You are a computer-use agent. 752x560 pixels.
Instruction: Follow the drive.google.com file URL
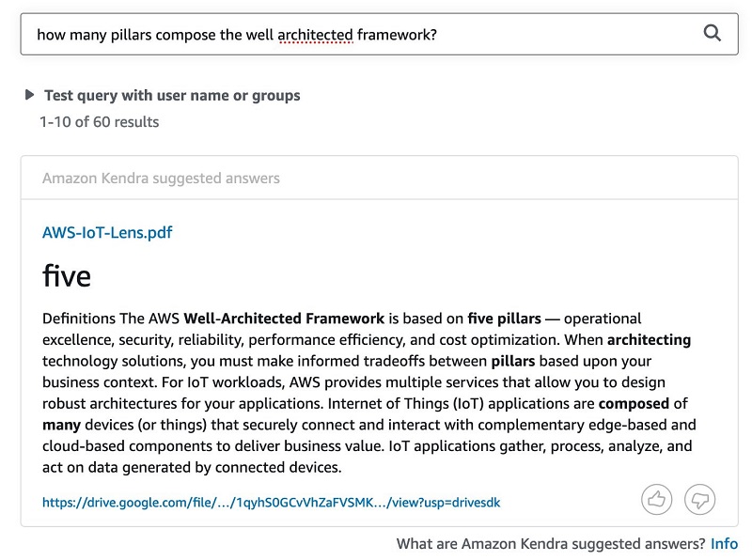[271, 502]
